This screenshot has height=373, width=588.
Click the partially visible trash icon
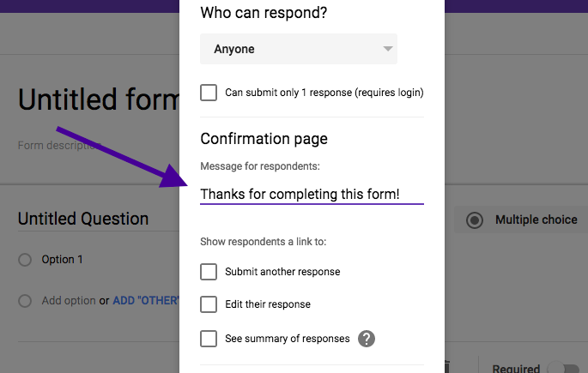(447, 367)
